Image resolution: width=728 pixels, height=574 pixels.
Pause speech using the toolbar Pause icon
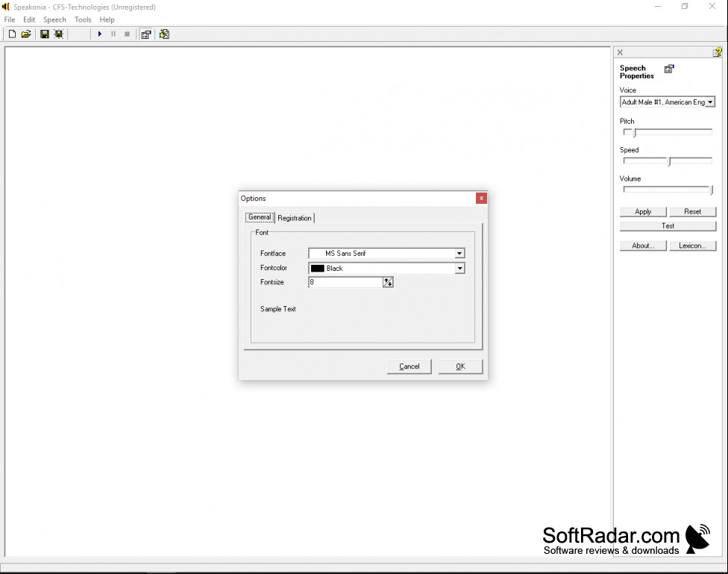click(113, 34)
